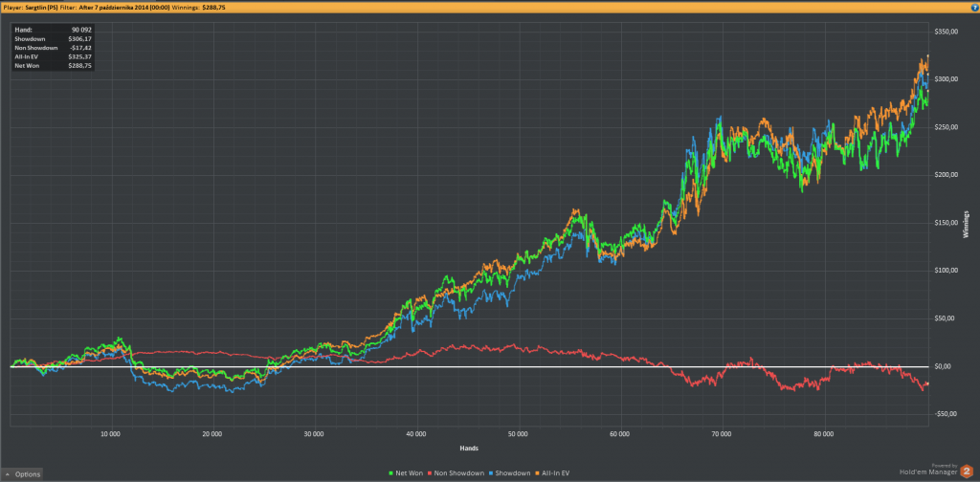
Task: Click the filter date text in header
Action: point(123,7)
